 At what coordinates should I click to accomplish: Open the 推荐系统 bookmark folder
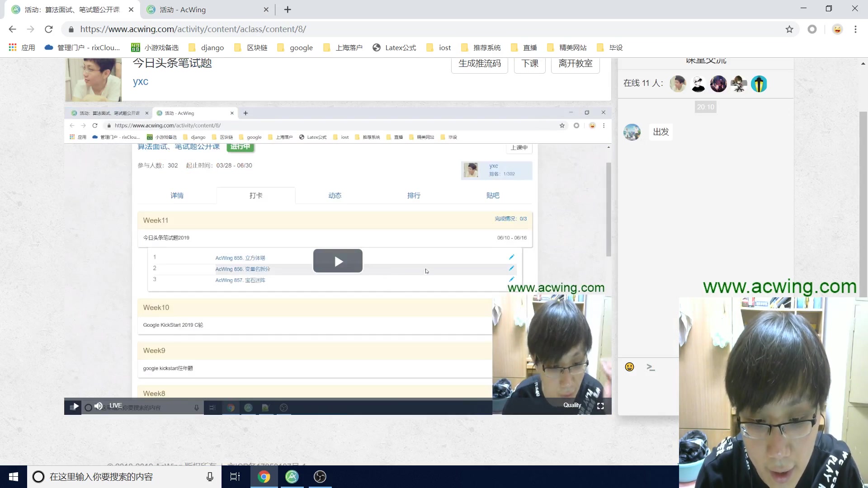(481, 47)
